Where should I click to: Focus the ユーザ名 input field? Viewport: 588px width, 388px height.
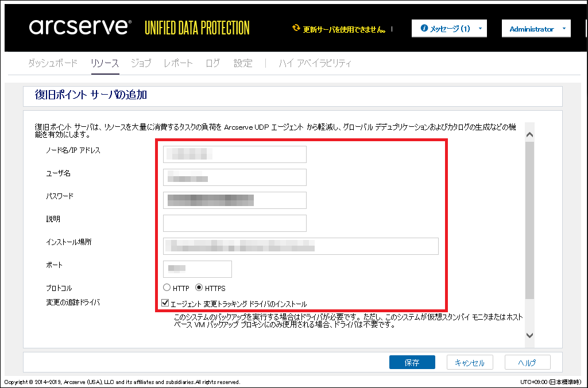pyautogui.click(x=235, y=177)
